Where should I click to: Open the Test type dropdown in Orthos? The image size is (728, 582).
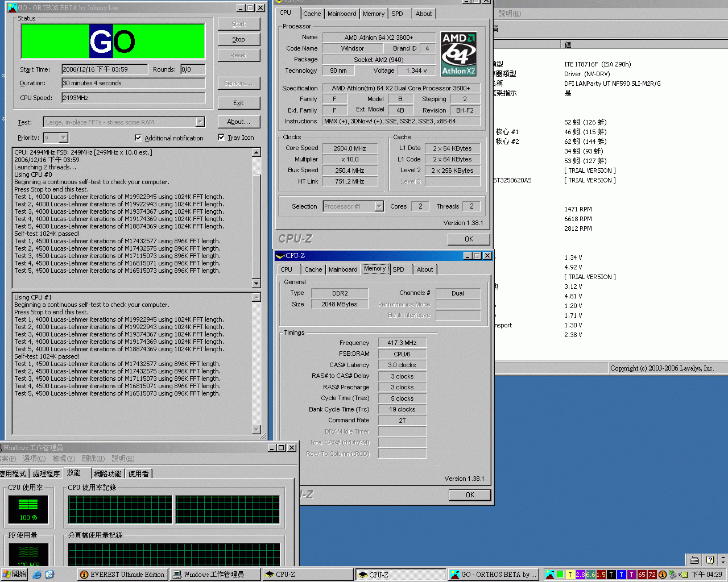[x=200, y=122]
